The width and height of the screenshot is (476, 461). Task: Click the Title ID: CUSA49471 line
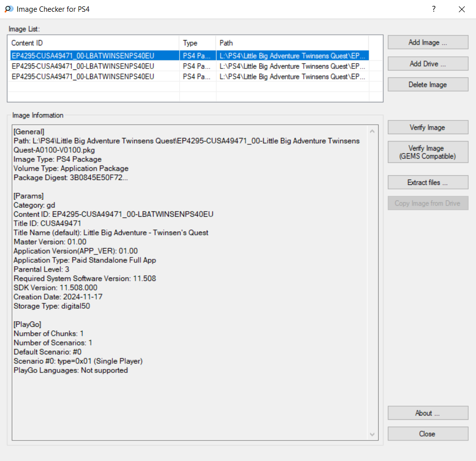pyautogui.click(x=47, y=223)
